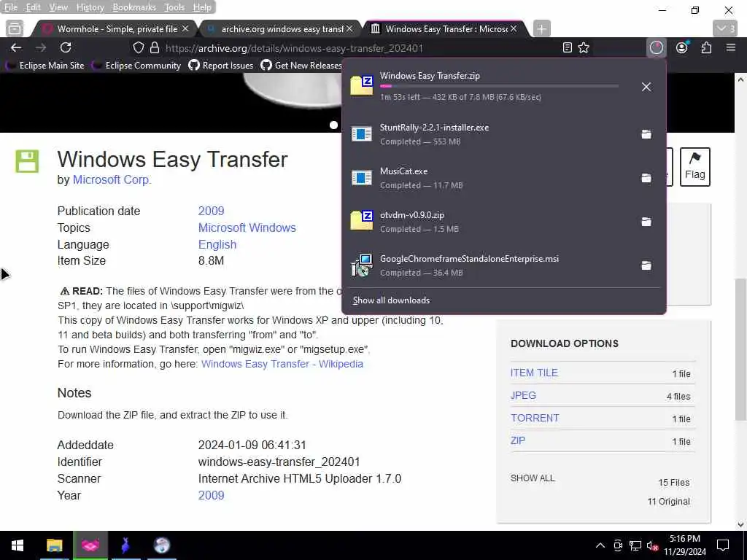Close the archive.org search tab
Image resolution: width=747 pixels, height=560 pixels.
click(x=349, y=28)
